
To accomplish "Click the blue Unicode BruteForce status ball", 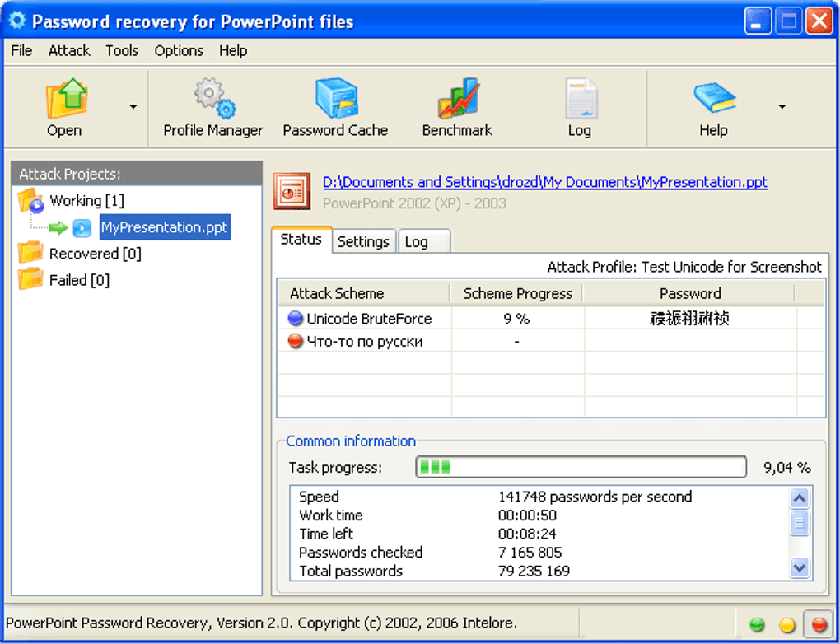I will point(295,318).
